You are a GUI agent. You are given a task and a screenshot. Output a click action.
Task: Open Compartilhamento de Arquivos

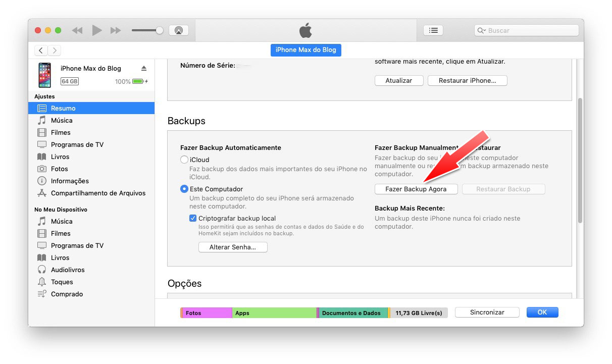91,193
